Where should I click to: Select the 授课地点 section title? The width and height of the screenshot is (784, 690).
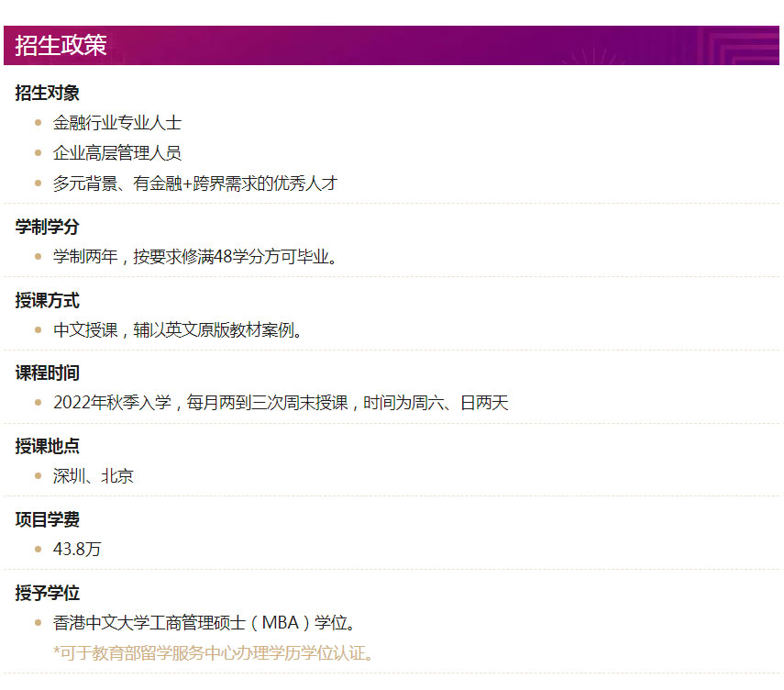pyautogui.click(x=47, y=446)
